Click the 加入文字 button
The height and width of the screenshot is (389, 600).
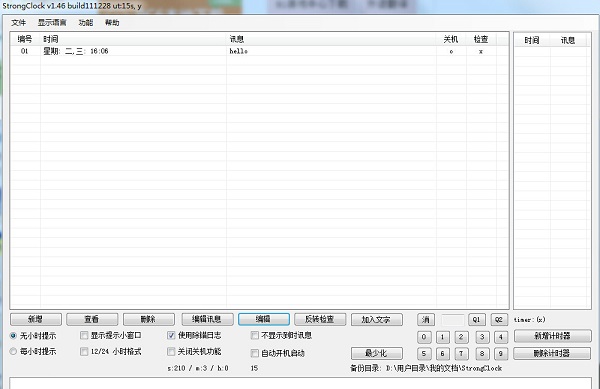click(377, 319)
